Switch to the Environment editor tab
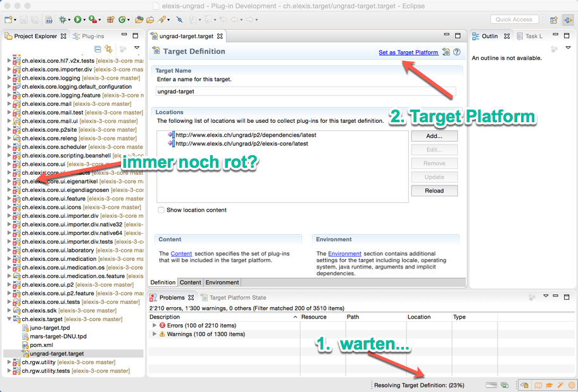The height and width of the screenshot is (392, 578). pyautogui.click(x=222, y=282)
